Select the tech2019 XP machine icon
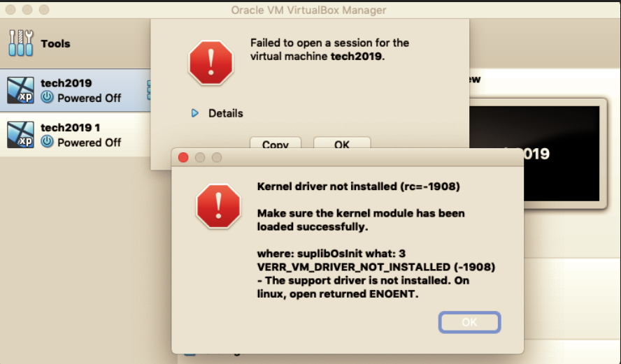The image size is (621, 364). click(20, 90)
